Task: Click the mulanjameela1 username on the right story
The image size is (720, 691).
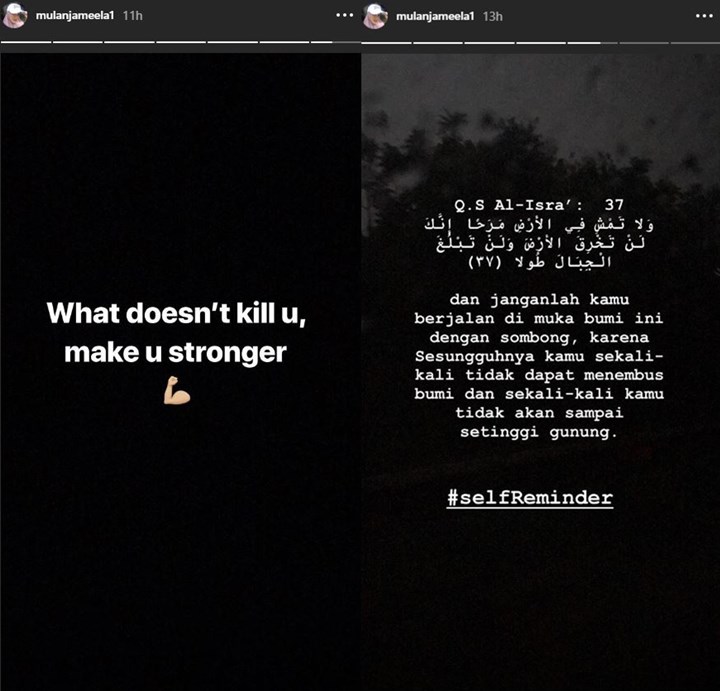Action: 435,17
